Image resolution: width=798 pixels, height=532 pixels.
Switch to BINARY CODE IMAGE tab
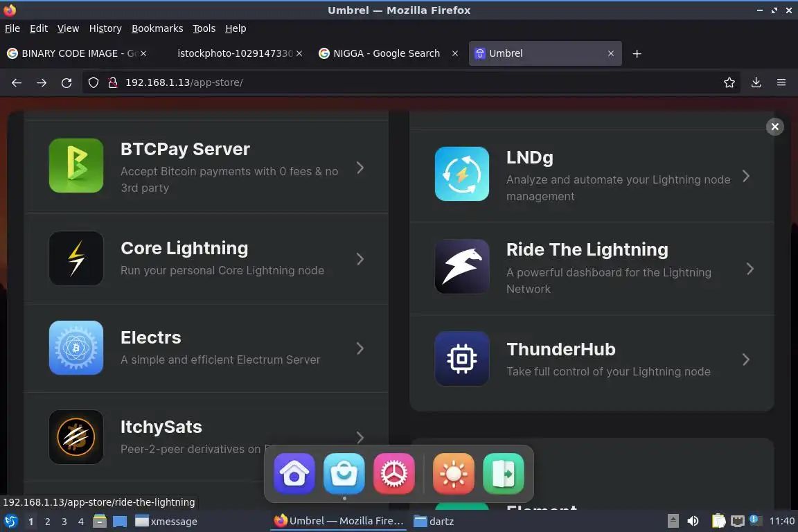[x=78, y=53]
